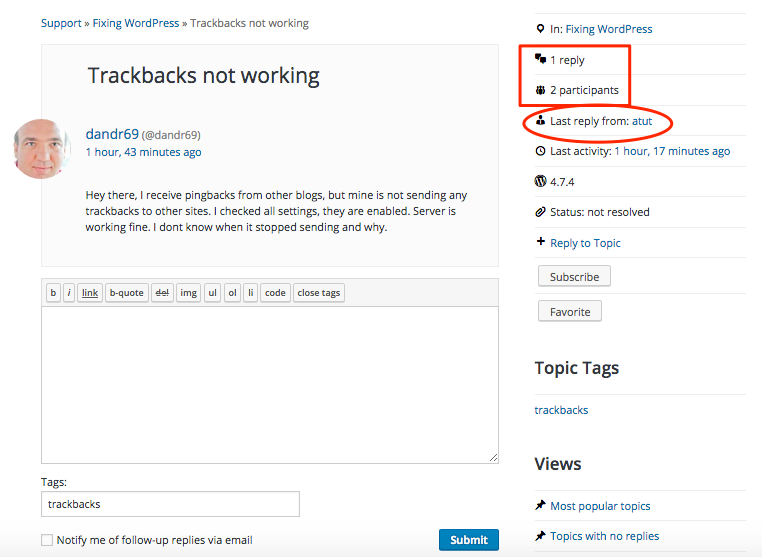Viewport: 762px width, 557px height.
Task: Click the reply text area resize handle
Action: click(x=493, y=457)
